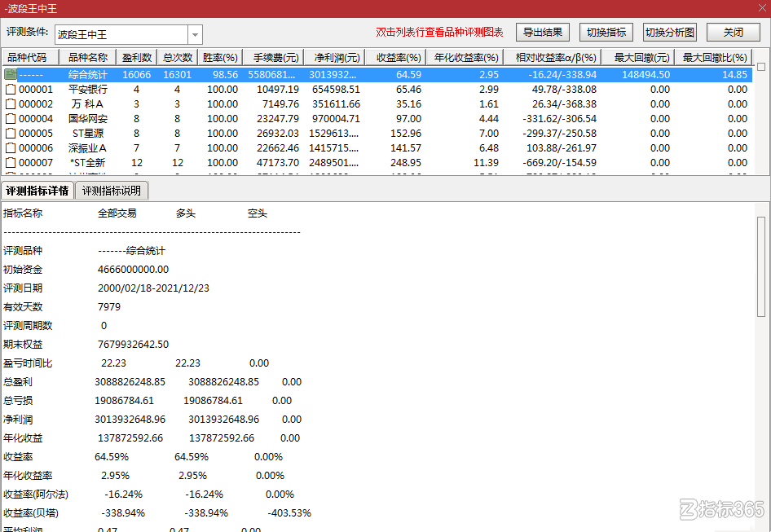Sort by the 品种名称 column header
This screenshot has width=771, height=532.
click(87, 58)
